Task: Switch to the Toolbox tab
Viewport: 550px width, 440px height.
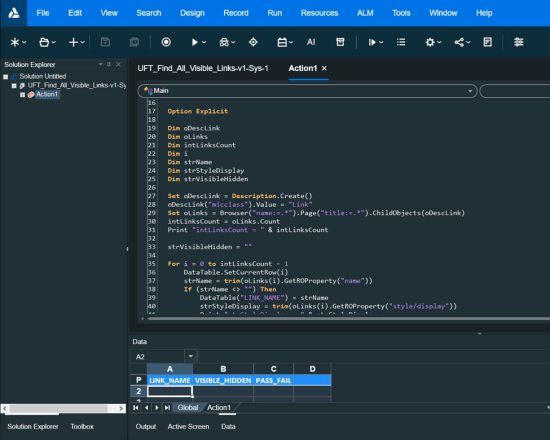Action: [x=82, y=426]
